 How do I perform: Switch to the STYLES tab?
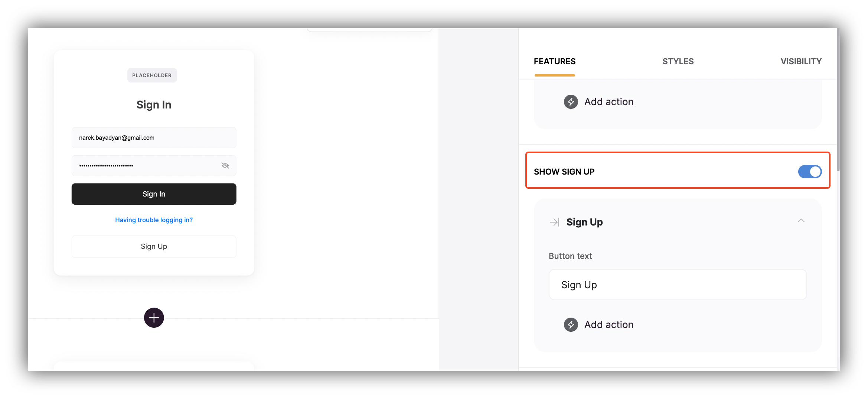pyautogui.click(x=678, y=61)
